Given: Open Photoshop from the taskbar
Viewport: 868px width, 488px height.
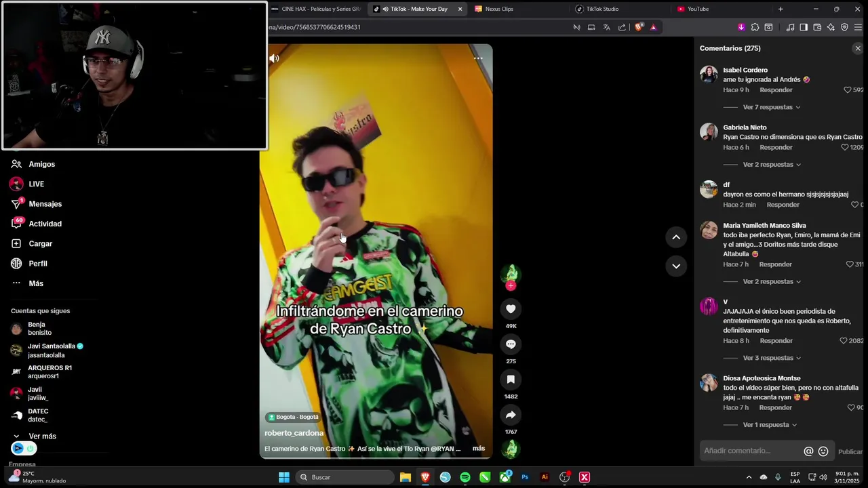Looking at the screenshot, I should (x=525, y=477).
